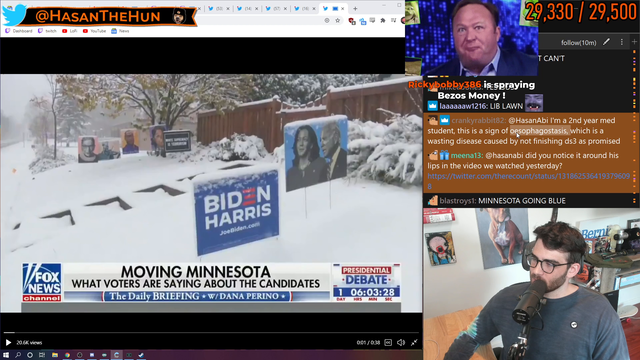Screen dimensions: 640x360
Task: Open a new browser tab
Action: click(355, 9)
